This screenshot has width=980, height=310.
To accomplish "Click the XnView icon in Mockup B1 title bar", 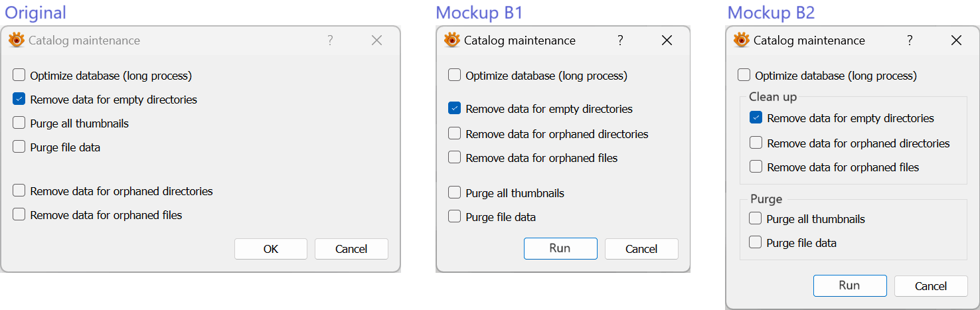I will [x=452, y=40].
